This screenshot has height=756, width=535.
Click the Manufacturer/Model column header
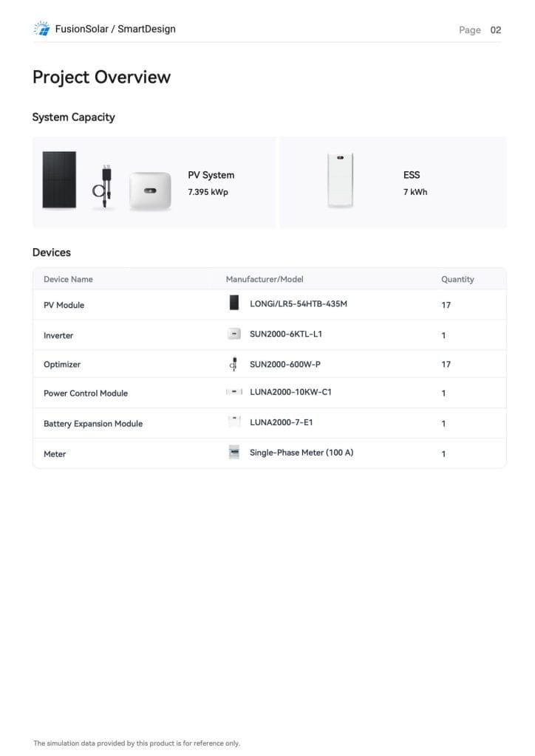click(265, 279)
